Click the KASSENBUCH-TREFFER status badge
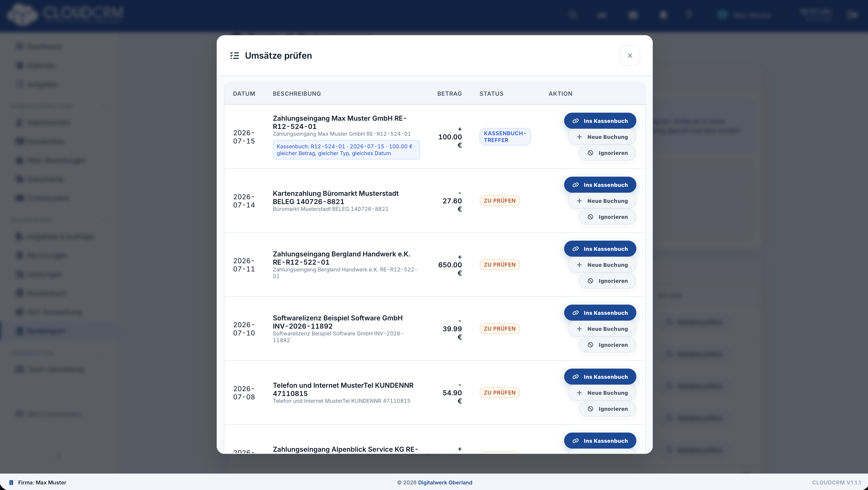This screenshot has height=490, width=868. tap(505, 137)
